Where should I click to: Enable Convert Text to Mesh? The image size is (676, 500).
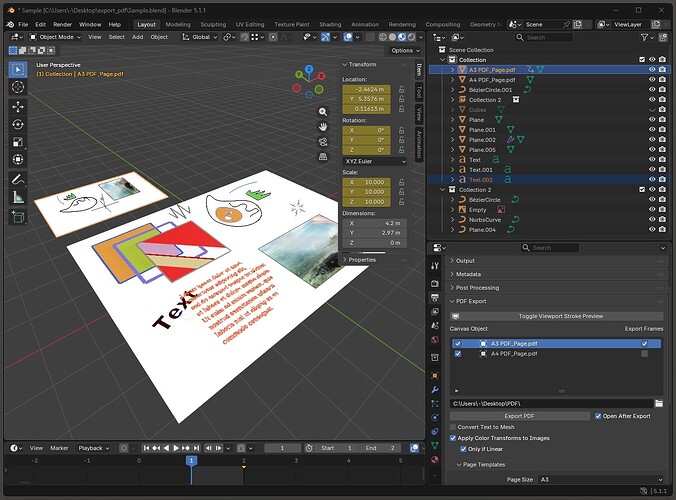[453, 427]
